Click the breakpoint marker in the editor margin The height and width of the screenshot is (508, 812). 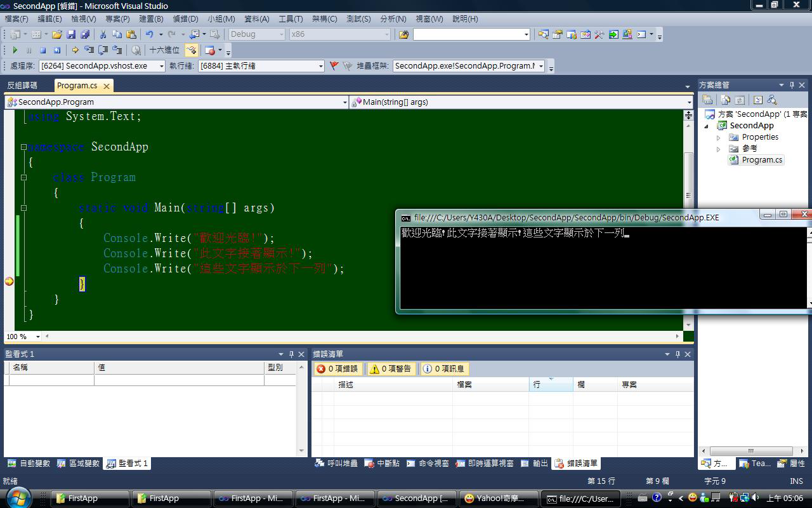point(9,281)
